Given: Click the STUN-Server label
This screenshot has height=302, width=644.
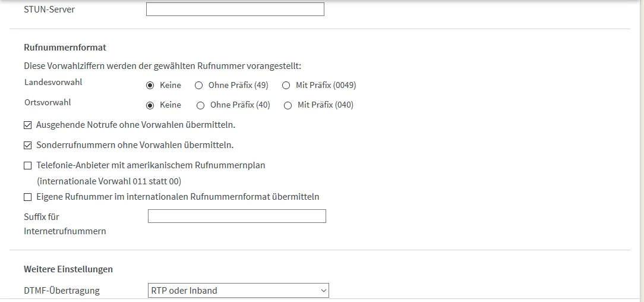Looking at the screenshot, I should click(x=49, y=10).
